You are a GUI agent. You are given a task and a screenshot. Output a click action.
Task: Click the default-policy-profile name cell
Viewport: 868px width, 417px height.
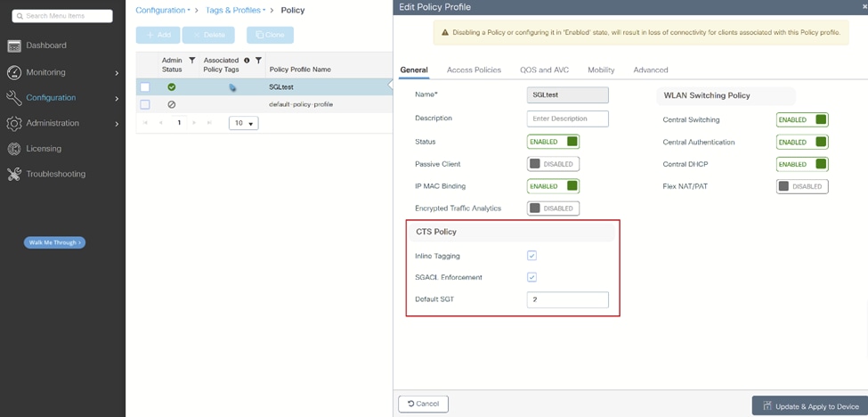point(301,104)
